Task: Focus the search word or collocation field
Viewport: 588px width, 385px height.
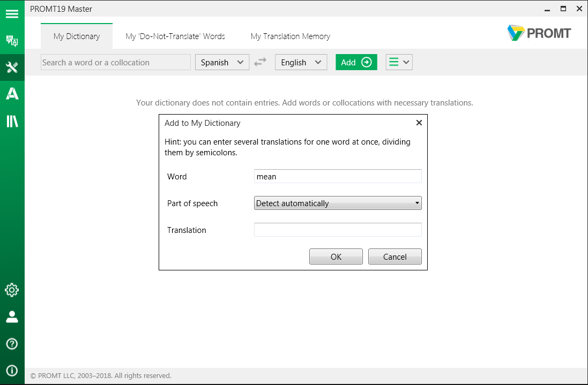Action: (115, 62)
